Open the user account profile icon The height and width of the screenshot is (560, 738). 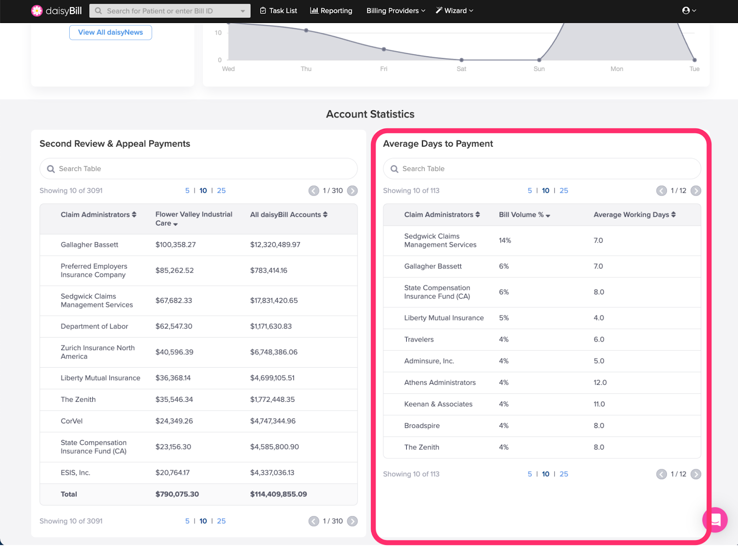(686, 11)
